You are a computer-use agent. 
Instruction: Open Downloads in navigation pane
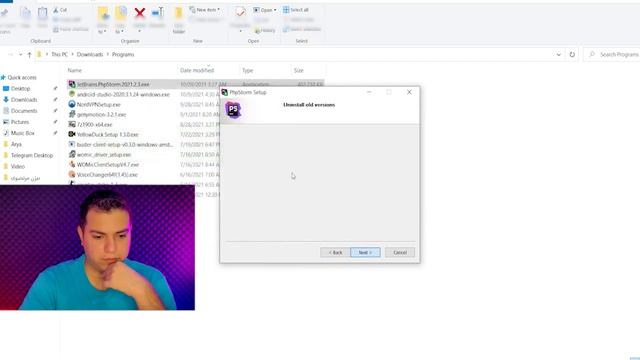coord(24,100)
